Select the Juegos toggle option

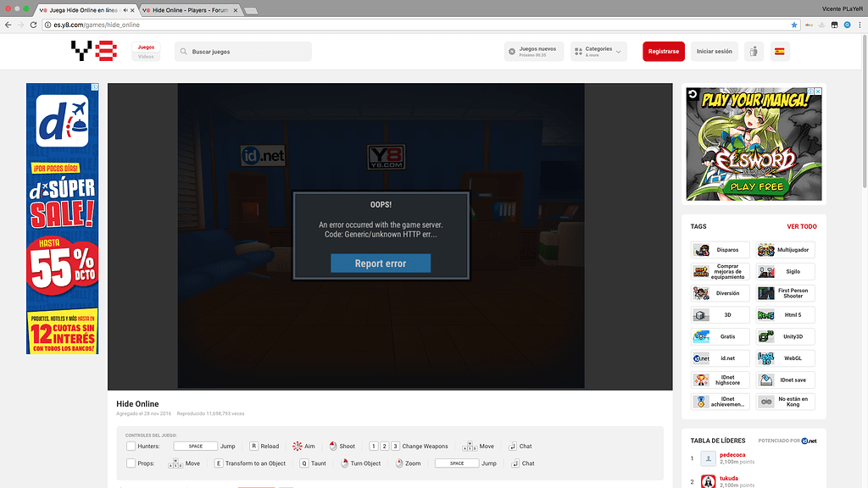[146, 47]
